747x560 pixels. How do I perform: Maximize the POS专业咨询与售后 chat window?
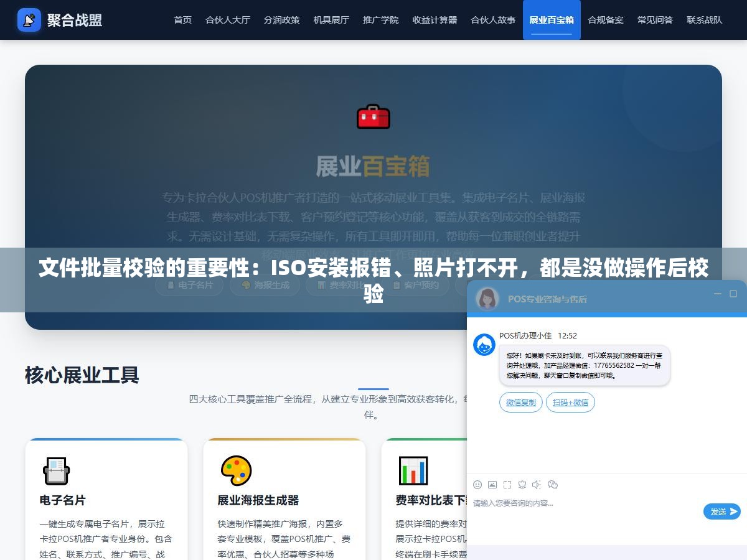[733, 294]
